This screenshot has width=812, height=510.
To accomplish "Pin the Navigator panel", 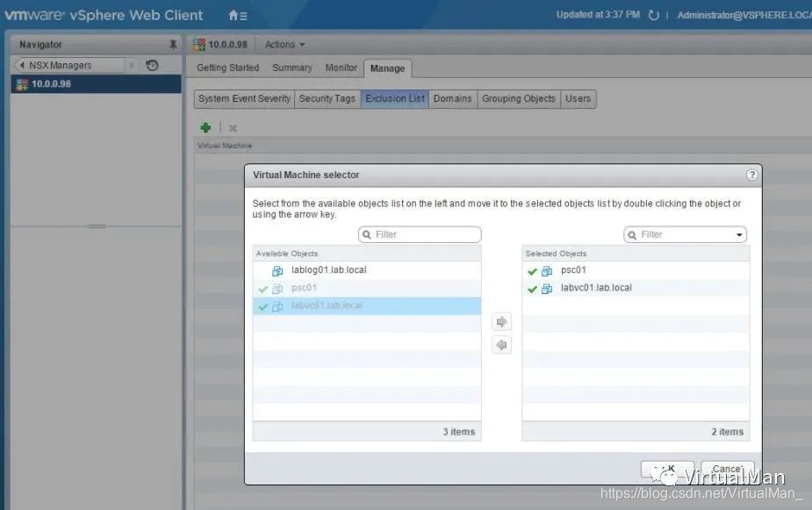I will pos(173,45).
